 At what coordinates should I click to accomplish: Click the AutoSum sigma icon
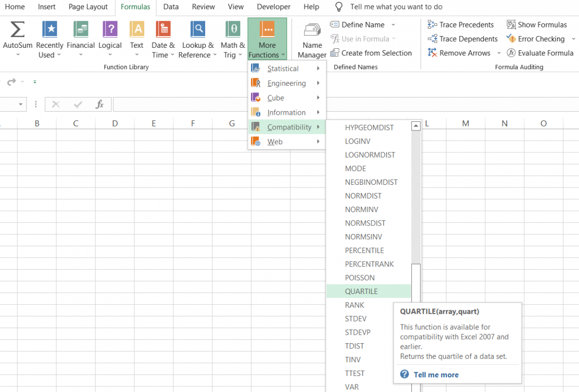click(18, 29)
